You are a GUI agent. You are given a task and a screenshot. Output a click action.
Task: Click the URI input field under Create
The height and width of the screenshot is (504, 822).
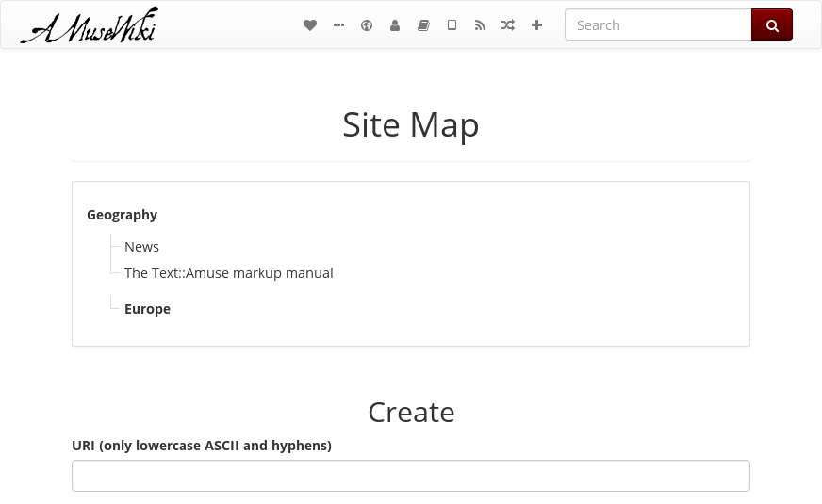click(x=411, y=476)
